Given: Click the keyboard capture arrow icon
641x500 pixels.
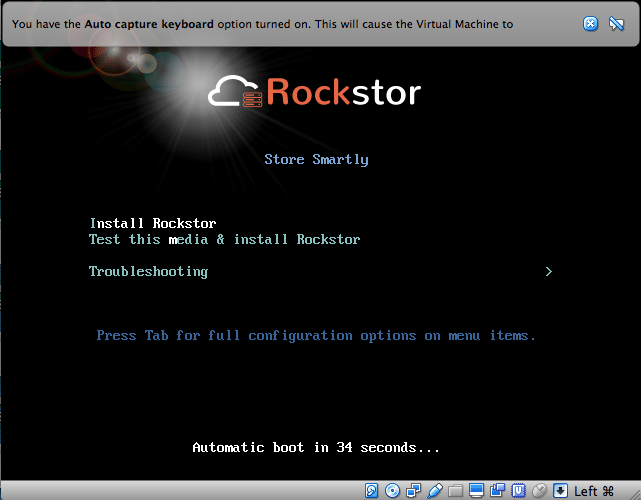Looking at the screenshot, I should (x=560, y=490).
